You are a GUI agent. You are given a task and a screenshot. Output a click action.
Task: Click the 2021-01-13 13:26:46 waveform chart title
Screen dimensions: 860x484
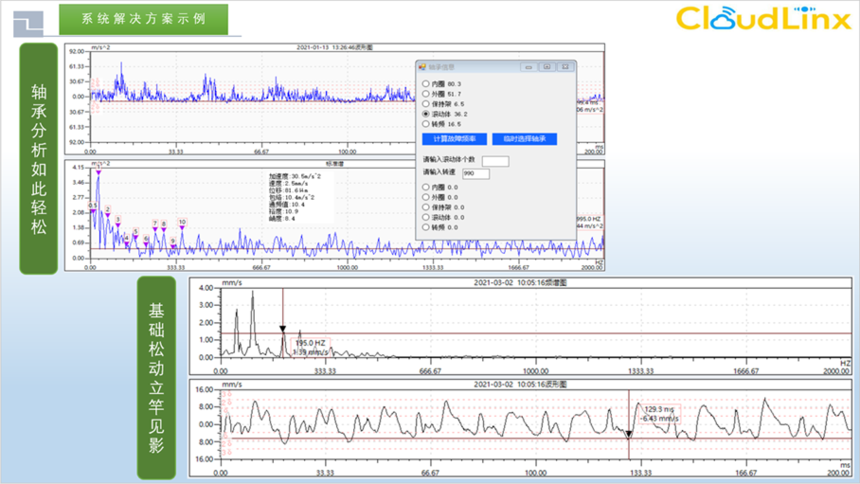[x=335, y=47]
